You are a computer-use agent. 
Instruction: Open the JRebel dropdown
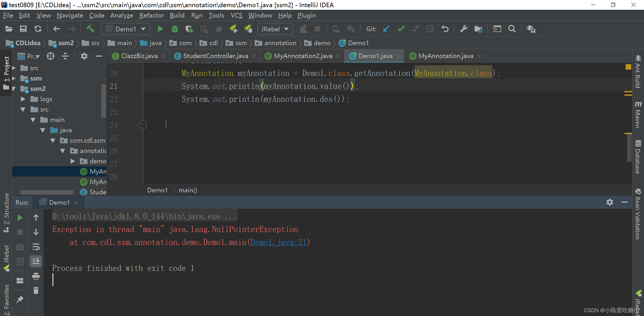(275, 29)
